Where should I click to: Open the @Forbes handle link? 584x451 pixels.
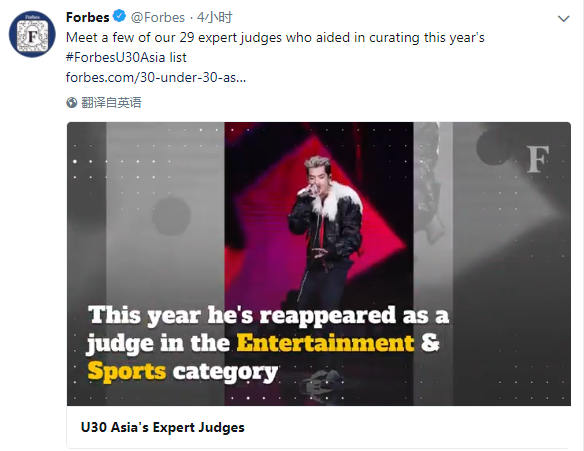coord(158,17)
